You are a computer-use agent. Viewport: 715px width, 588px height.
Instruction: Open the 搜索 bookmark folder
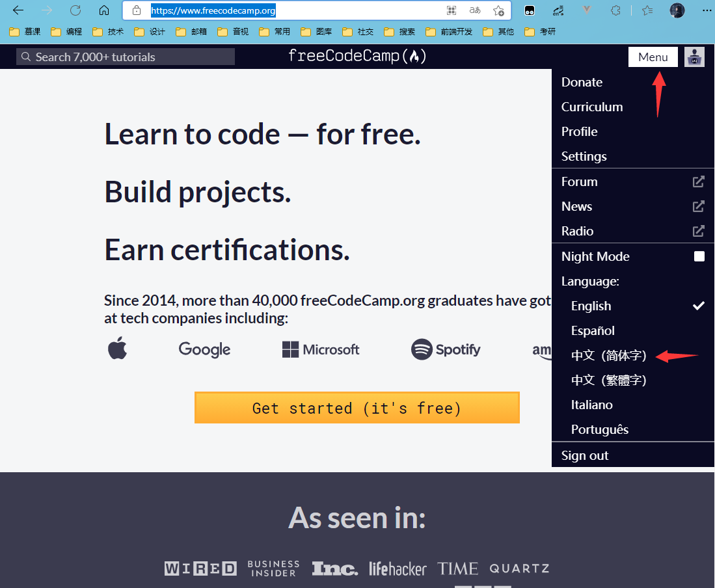399,31
